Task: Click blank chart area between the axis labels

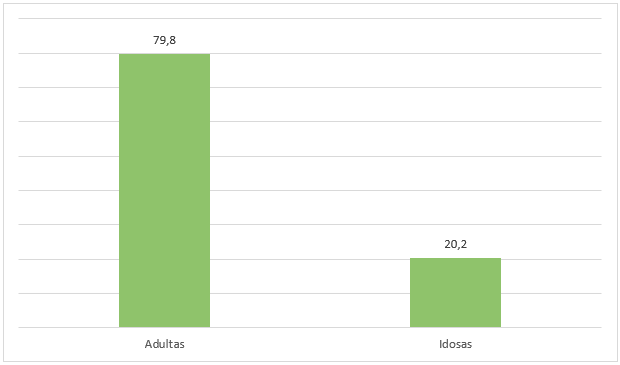Action: click(x=310, y=344)
